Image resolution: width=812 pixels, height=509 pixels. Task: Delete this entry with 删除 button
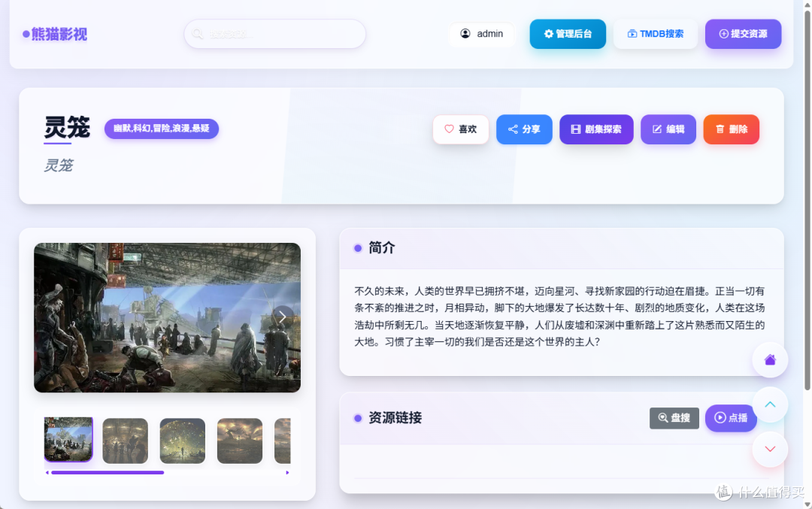point(732,129)
